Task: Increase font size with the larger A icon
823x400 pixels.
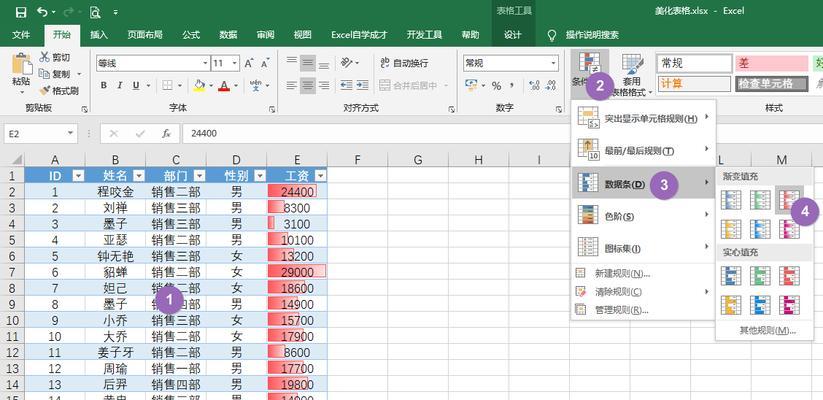Action: [249, 64]
